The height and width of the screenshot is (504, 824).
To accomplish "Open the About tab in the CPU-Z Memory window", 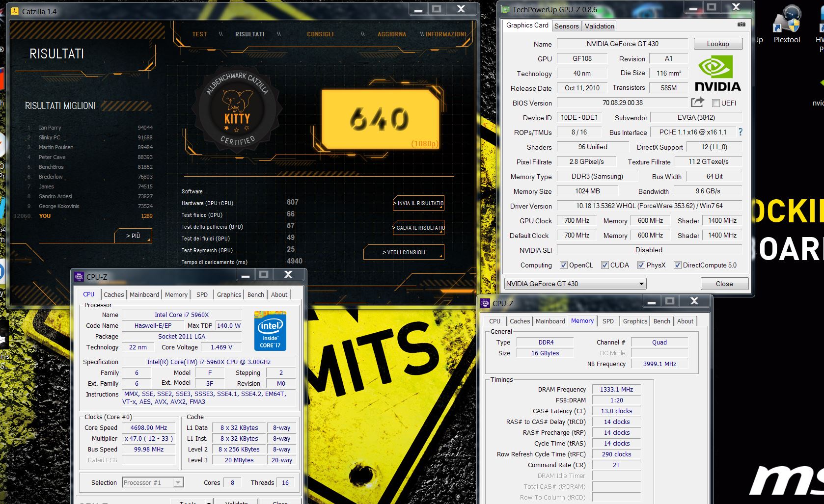I will click(x=685, y=321).
